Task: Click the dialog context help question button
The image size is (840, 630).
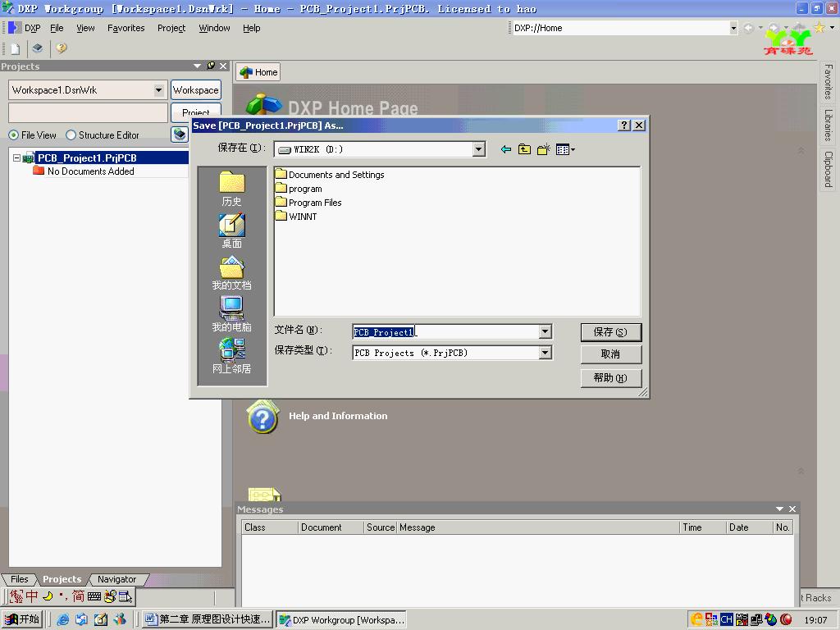Action: click(623, 126)
